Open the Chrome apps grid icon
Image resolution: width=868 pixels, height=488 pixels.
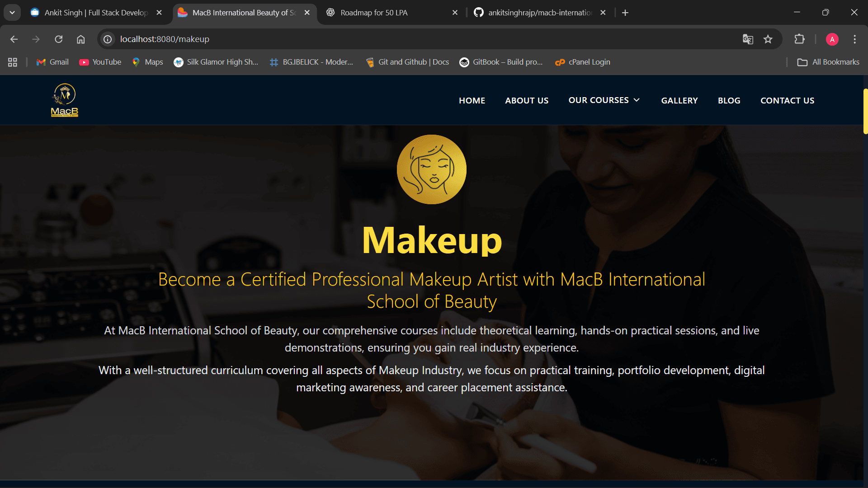[x=13, y=62]
